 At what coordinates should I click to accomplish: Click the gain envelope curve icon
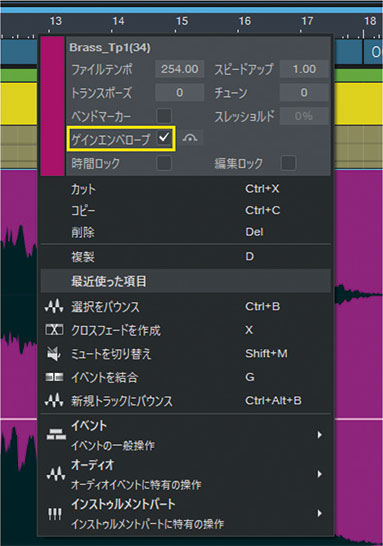(x=190, y=138)
